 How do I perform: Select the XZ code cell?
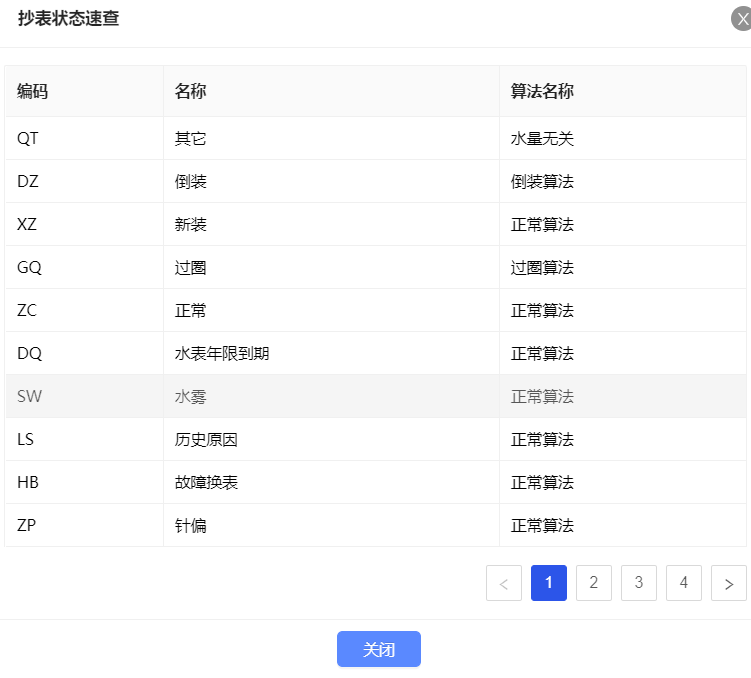[x=84, y=224]
